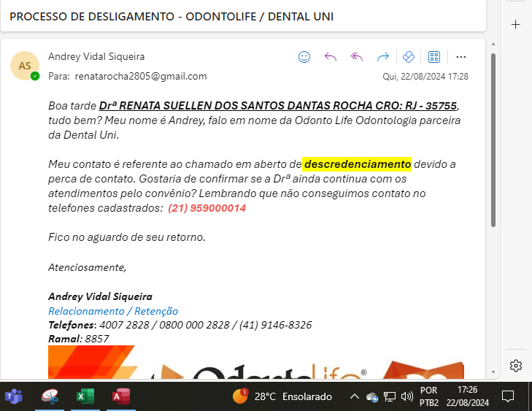Click the sender name Andrey Vidal Siqueira
Screen dimensions: 532x411
[96, 56]
